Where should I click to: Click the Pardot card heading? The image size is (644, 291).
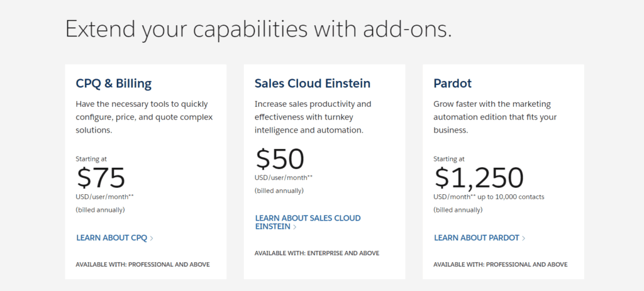453,84
